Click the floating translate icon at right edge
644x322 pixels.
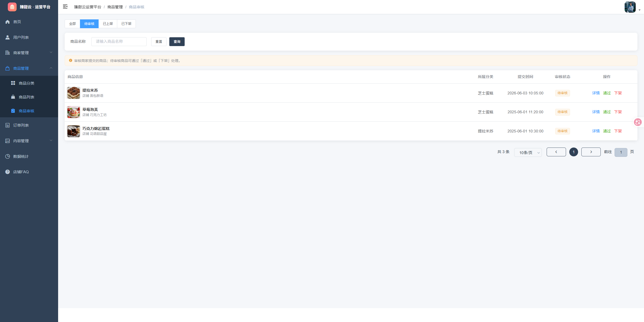click(638, 122)
